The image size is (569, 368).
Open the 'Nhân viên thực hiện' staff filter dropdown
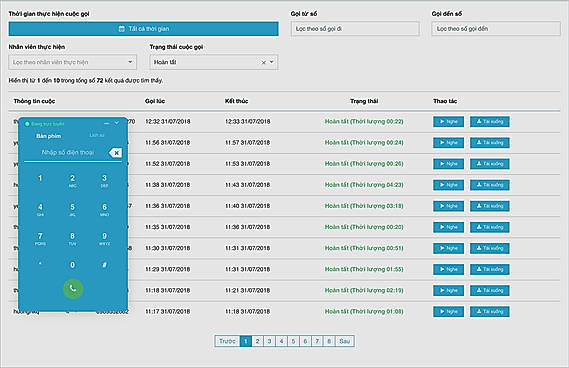[73, 62]
